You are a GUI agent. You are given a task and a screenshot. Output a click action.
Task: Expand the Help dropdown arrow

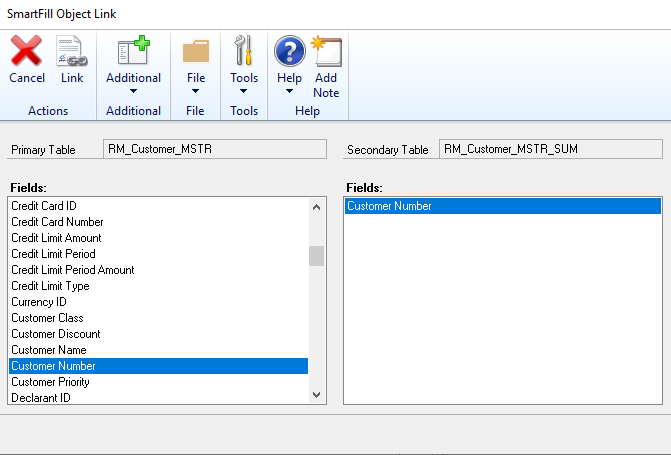point(289,91)
